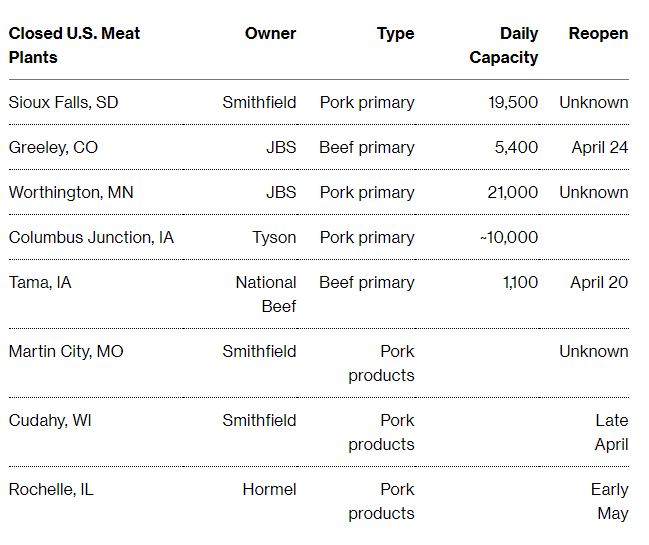Screen dimensions: 649x545
Task: Click the 'Early May' reopen date
Action: [610, 502]
